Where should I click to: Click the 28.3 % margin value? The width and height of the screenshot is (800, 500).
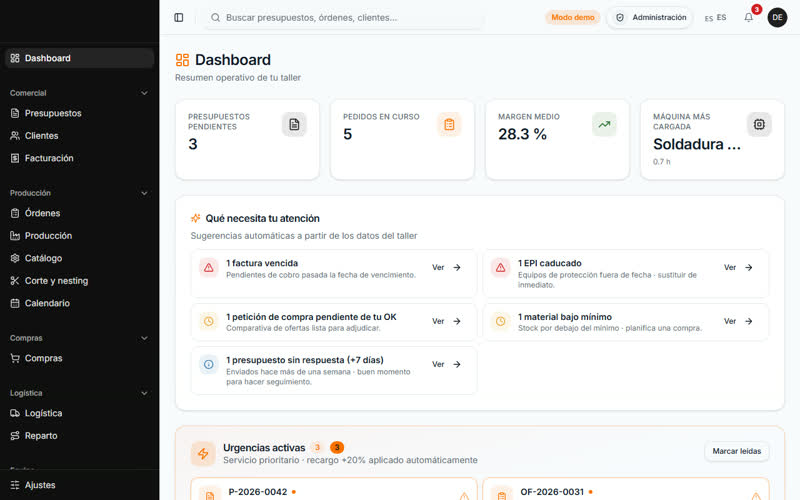pos(522,134)
